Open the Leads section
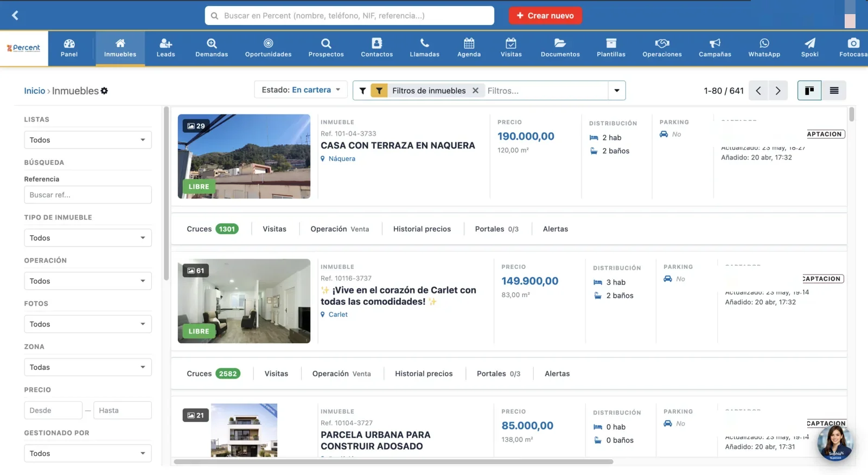 165,48
